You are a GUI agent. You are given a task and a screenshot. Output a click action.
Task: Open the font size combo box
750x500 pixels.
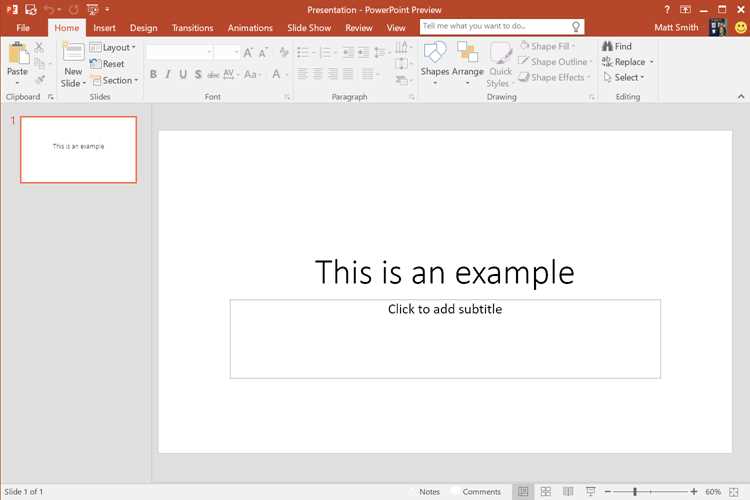(227, 52)
